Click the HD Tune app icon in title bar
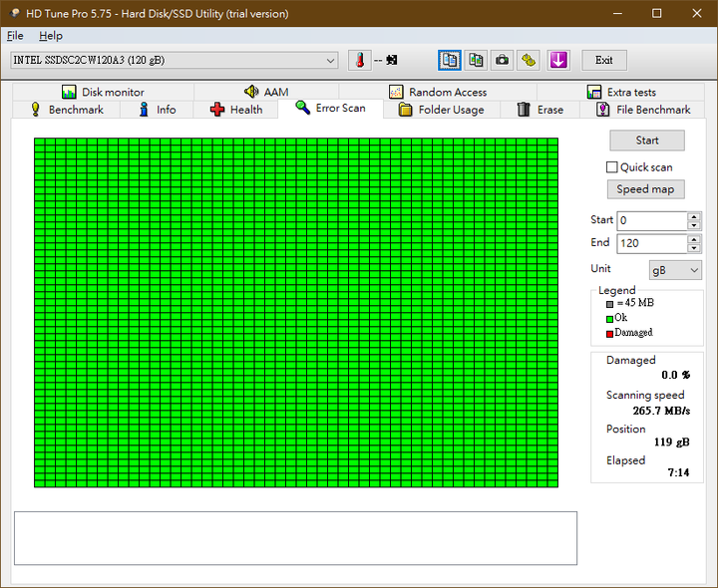Viewport: 718px width, 588px height. (x=14, y=13)
